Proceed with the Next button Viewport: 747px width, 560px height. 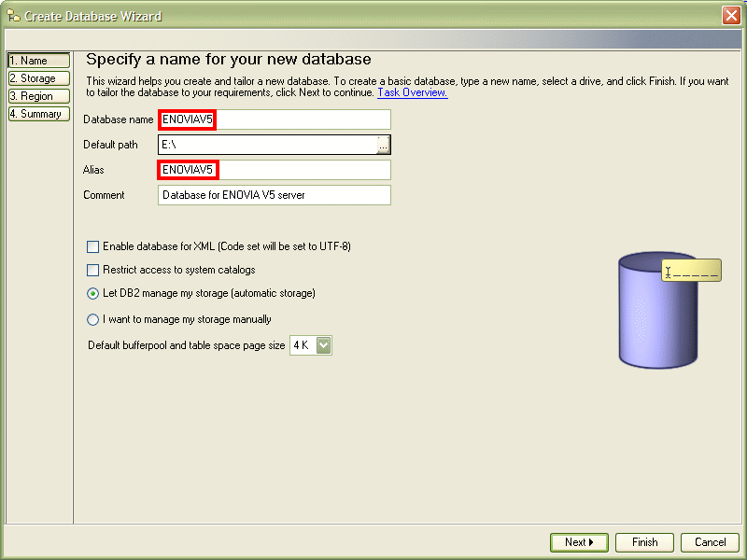[579, 542]
